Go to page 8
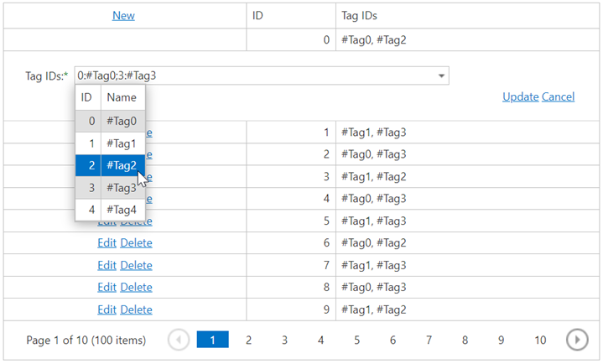Viewport: 603px width, 364px height. coord(465,340)
